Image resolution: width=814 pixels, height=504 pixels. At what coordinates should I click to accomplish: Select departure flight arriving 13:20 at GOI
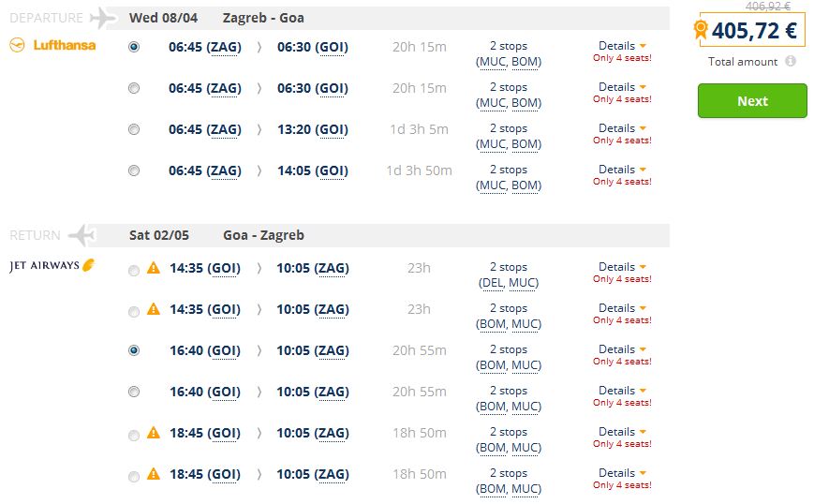tap(134, 129)
